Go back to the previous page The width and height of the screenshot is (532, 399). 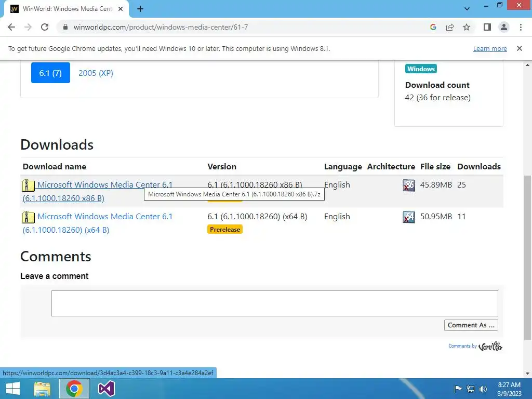(x=11, y=27)
